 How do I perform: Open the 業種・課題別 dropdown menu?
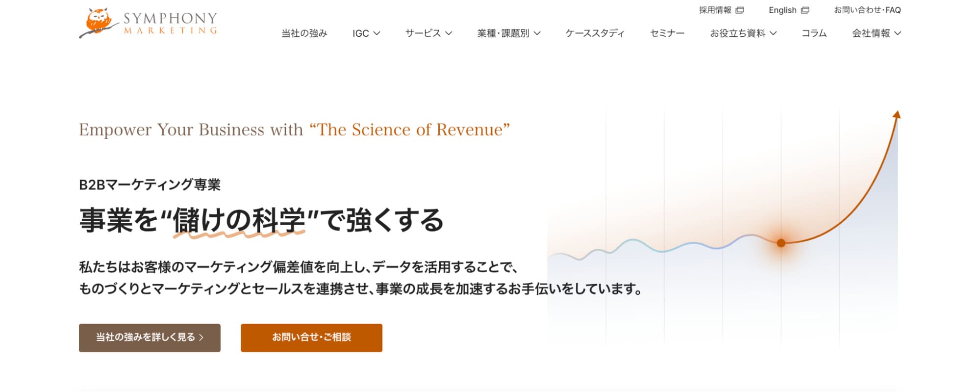508,33
